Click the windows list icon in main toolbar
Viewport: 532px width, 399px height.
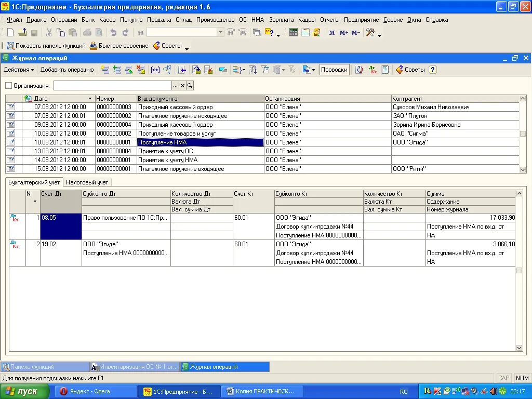tap(257, 33)
